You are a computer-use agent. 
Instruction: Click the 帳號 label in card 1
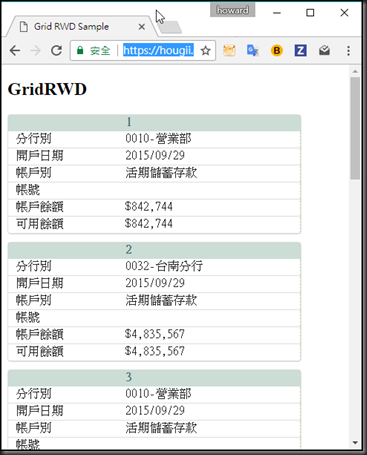tap(28, 190)
